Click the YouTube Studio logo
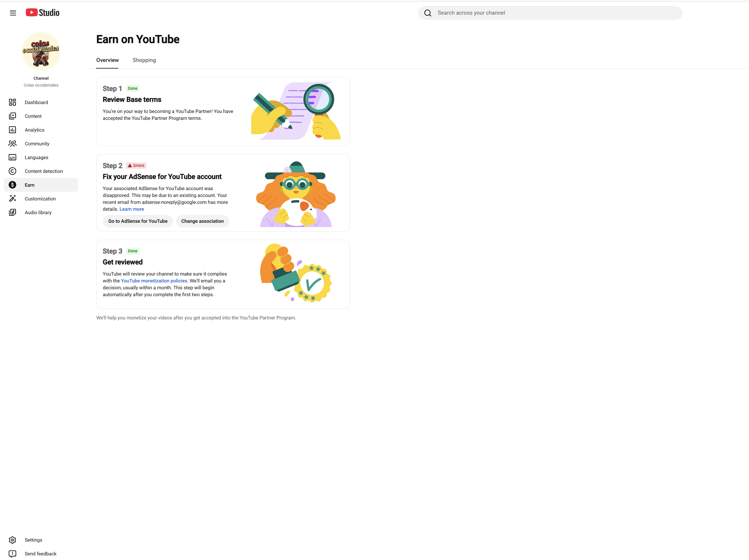Screen dimensions: 749x560 tap(43, 13)
